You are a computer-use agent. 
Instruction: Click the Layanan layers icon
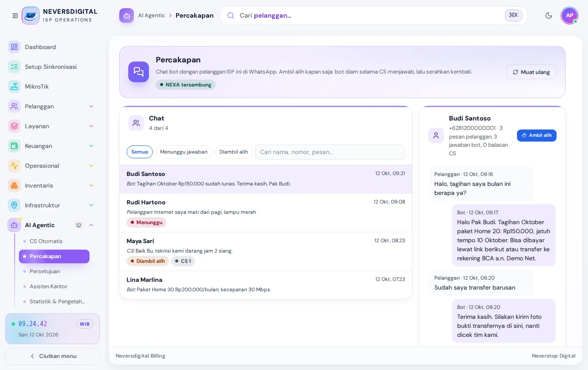14,126
